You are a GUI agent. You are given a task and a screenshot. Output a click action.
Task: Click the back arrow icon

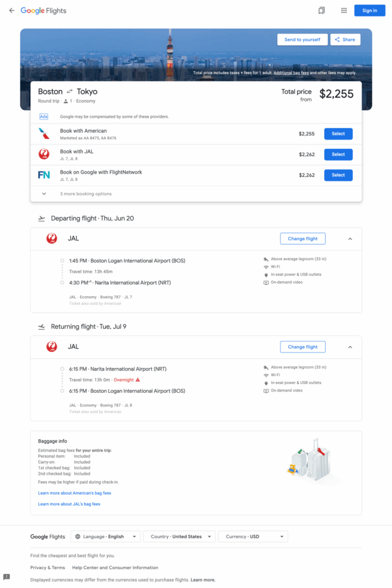[x=11, y=10]
